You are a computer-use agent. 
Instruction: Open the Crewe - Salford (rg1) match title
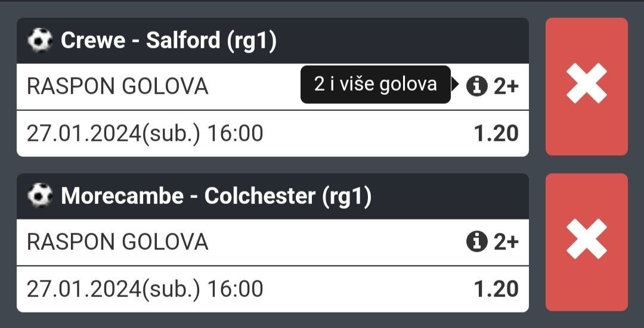tap(169, 41)
